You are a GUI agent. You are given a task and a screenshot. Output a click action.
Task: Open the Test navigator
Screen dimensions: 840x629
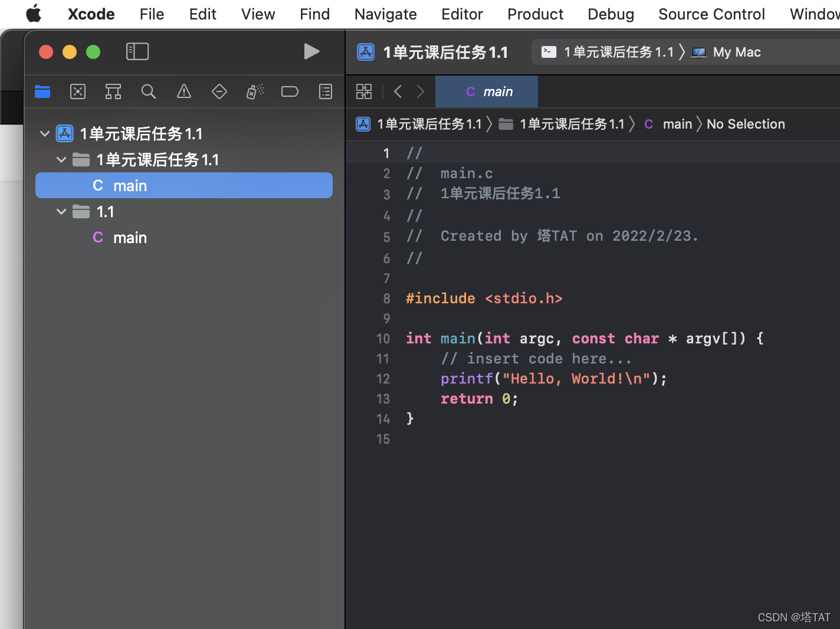click(x=219, y=91)
